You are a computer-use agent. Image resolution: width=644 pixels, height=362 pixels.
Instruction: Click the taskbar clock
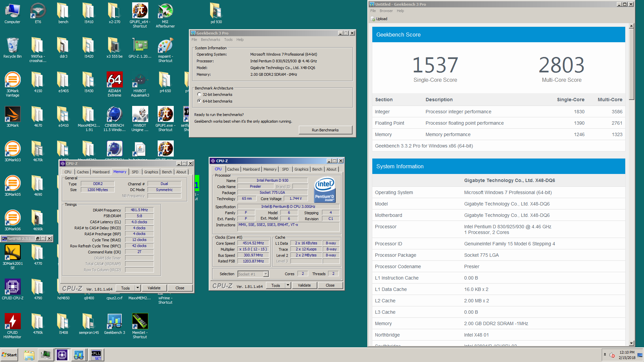(x=627, y=355)
